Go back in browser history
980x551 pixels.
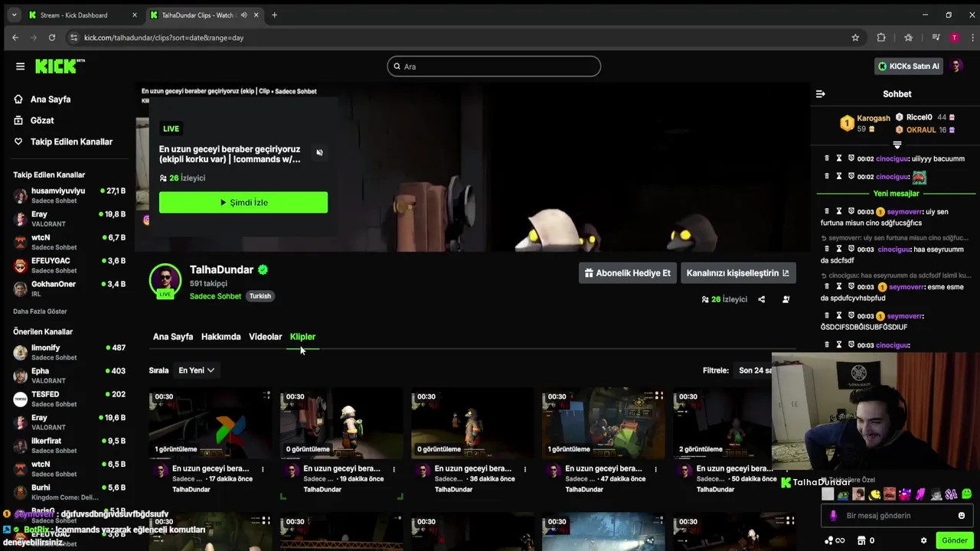click(15, 37)
